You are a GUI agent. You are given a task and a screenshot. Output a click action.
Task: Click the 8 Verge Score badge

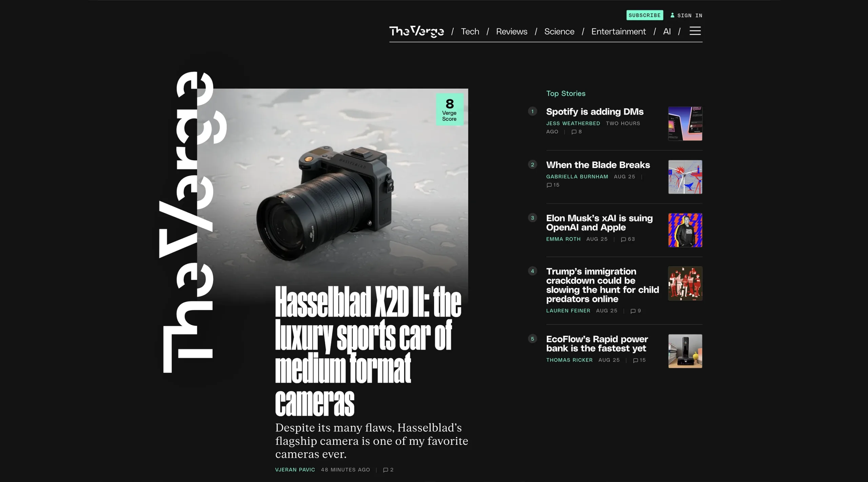[449, 109]
